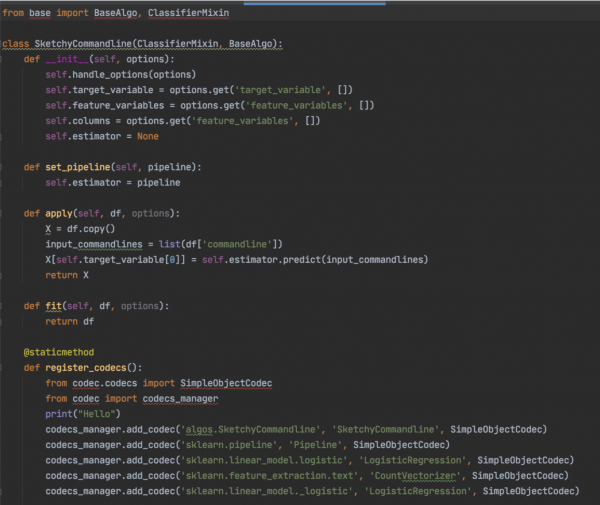The image size is (600, 505).
Task: Click the 'sklearn.pipeline' string
Action: tap(229, 445)
